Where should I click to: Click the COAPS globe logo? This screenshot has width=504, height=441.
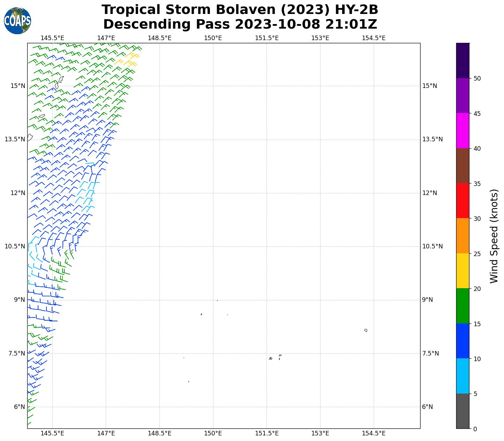(x=17, y=21)
